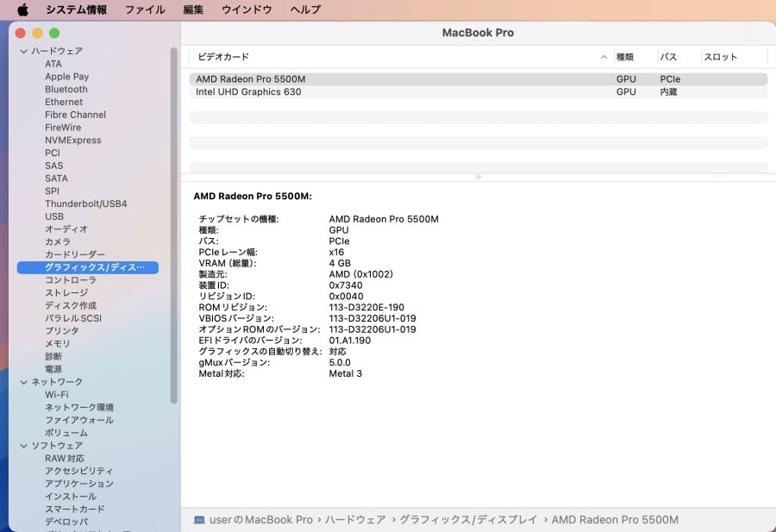
Task: Select Thunderbolt/USB4 in the sidebar
Action: coord(85,203)
